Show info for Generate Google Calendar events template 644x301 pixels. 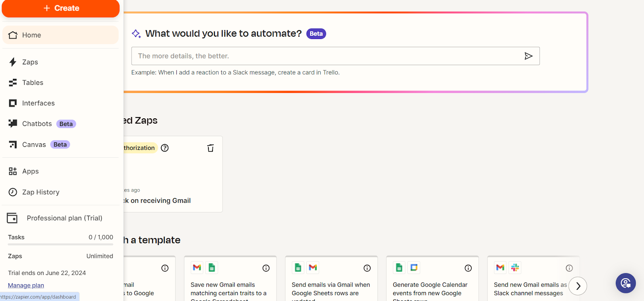pos(468,268)
